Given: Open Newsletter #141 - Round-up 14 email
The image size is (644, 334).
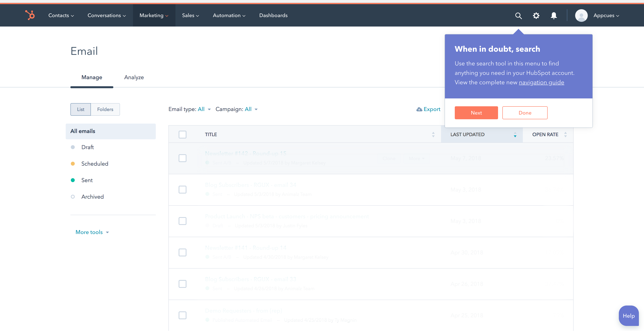Looking at the screenshot, I should click(245, 248).
